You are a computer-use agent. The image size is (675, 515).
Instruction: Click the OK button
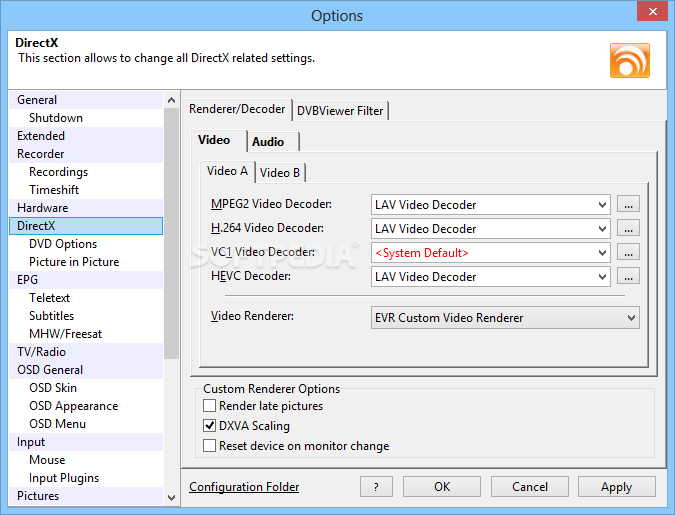point(442,487)
